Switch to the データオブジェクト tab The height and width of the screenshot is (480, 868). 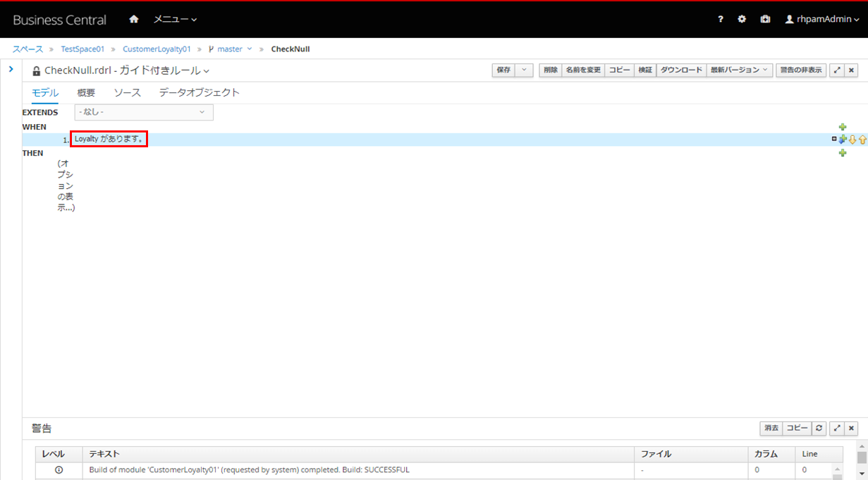point(200,92)
